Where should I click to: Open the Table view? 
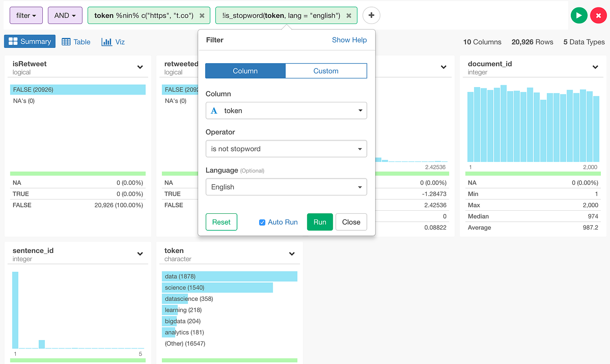[76, 41]
